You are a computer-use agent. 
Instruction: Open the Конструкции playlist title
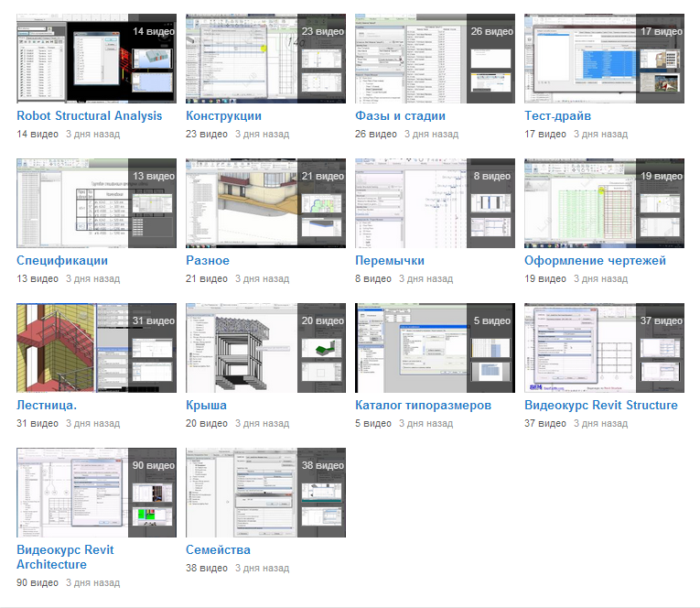pyautogui.click(x=223, y=115)
